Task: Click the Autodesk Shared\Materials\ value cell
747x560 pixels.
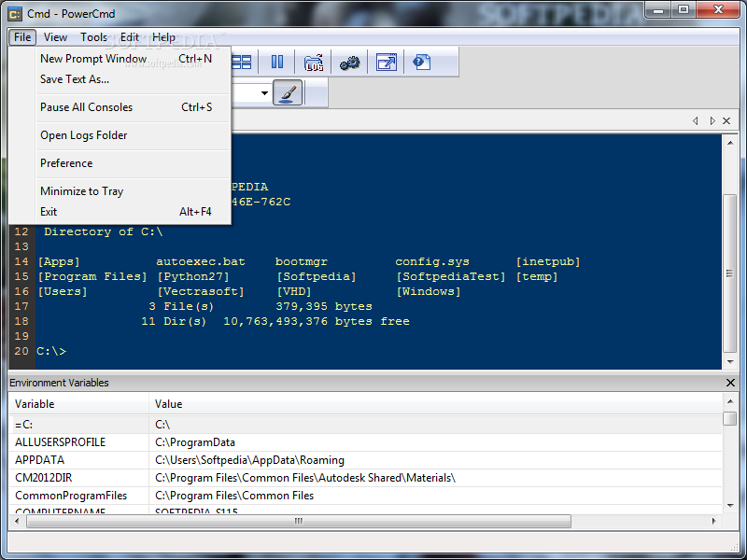Action: click(x=305, y=478)
